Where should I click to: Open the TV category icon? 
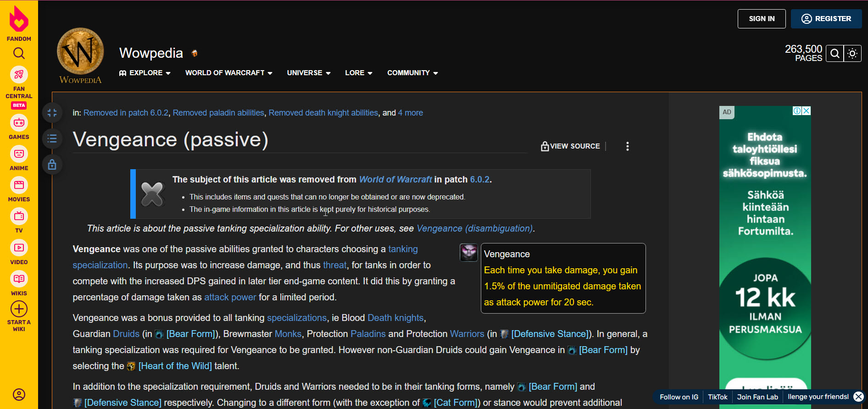19,216
